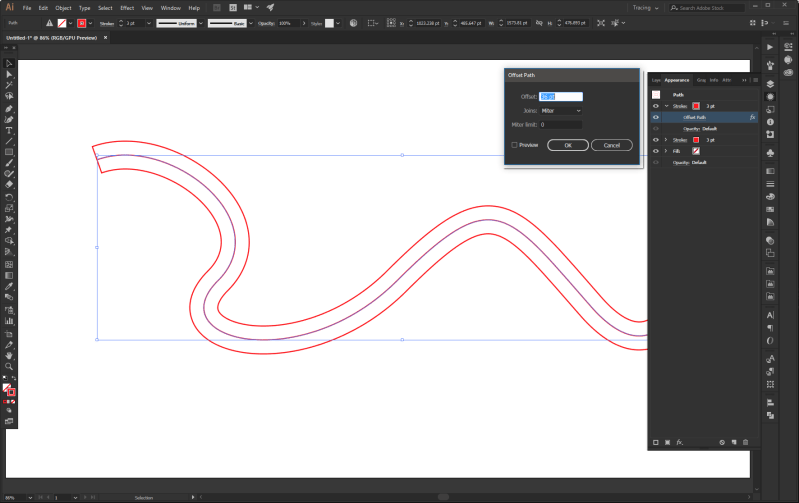Image resolution: width=799 pixels, height=503 pixels.
Task: Select the Rotate tool
Action: (x=9, y=197)
